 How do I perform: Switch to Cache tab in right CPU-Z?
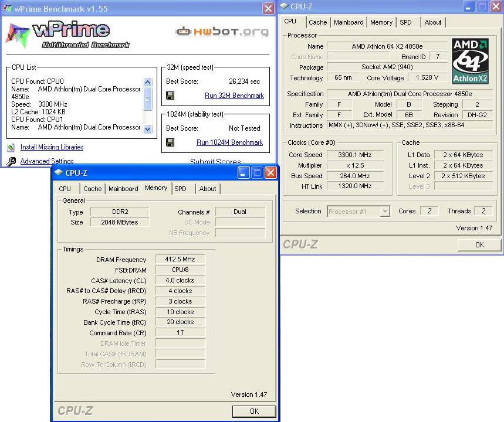(317, 22)
